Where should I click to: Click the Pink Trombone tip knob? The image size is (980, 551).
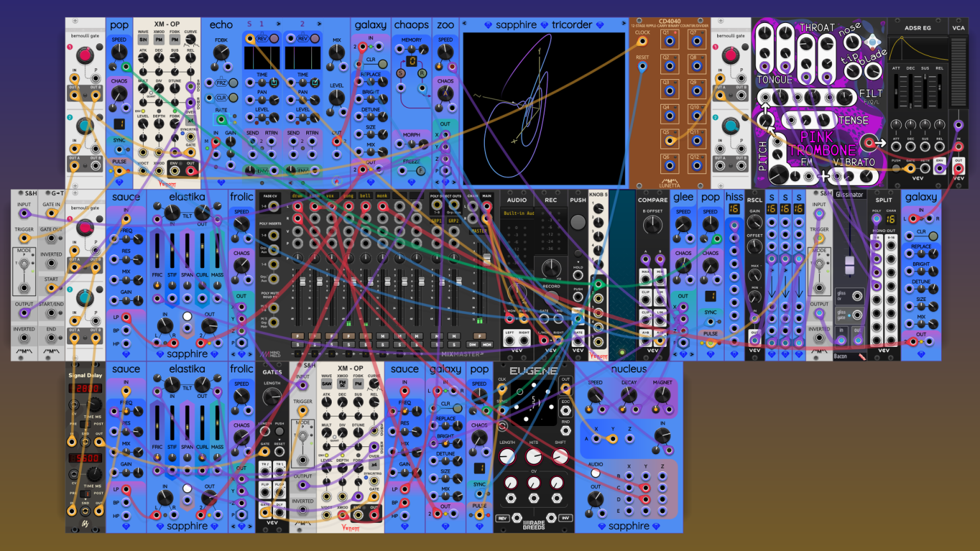pos(853,71)
